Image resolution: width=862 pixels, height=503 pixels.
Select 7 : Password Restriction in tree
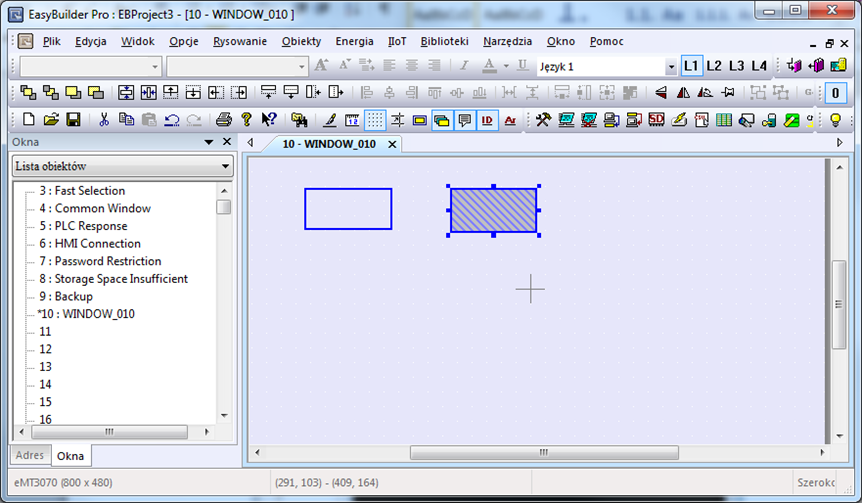point(100,261)
